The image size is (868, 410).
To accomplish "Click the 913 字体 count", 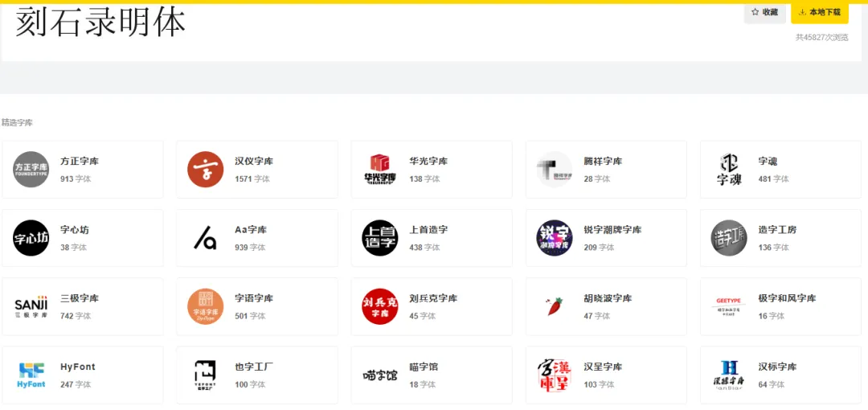I will 76,179.
